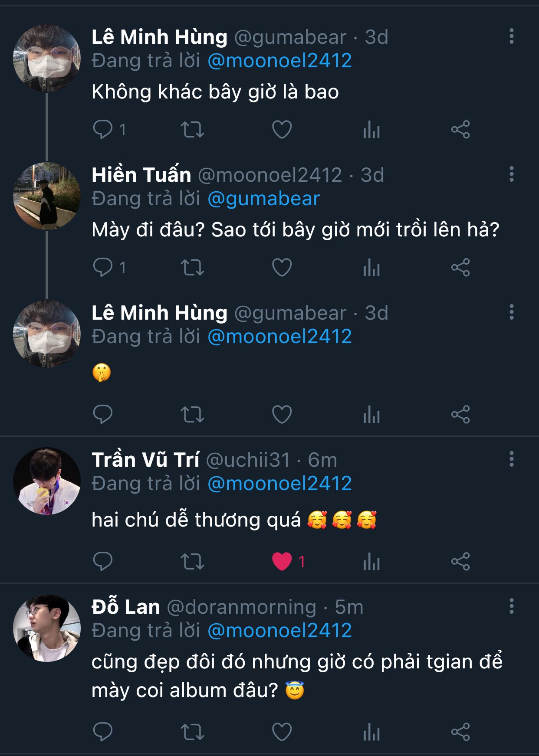Open more options for Đỗ Lan's tweet
Screen dimensions: 539x756
[512, 606]
